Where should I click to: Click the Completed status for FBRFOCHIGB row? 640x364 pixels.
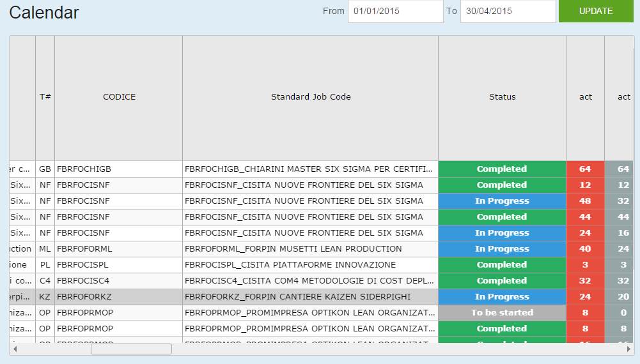click(x=502, y=169)
